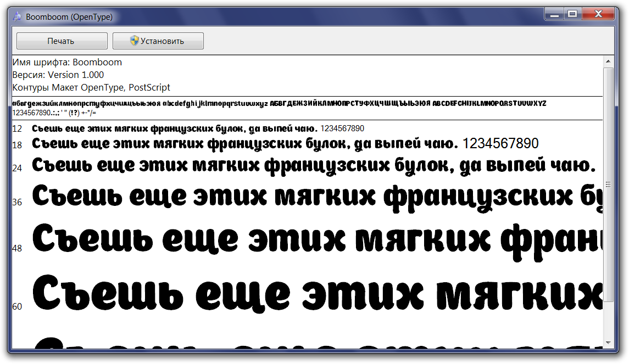629x364 pixels.
Task: Click the size label 60
Action: pos(17,307)
